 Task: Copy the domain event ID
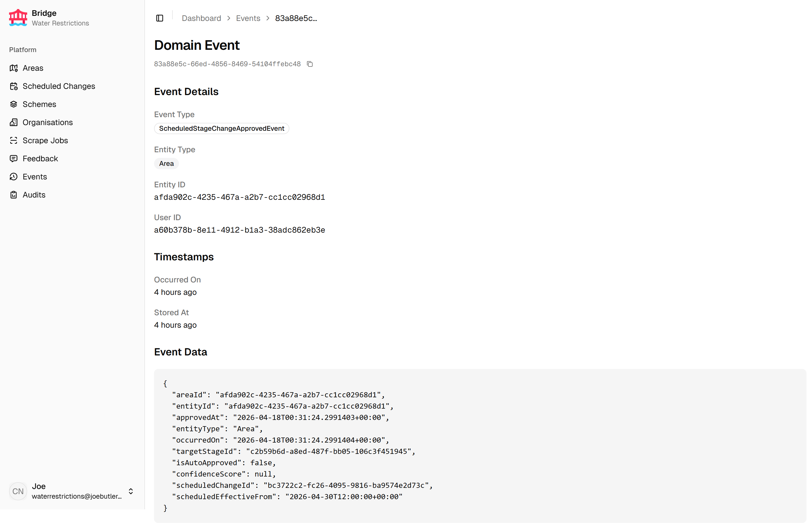(x=309, y=64)
